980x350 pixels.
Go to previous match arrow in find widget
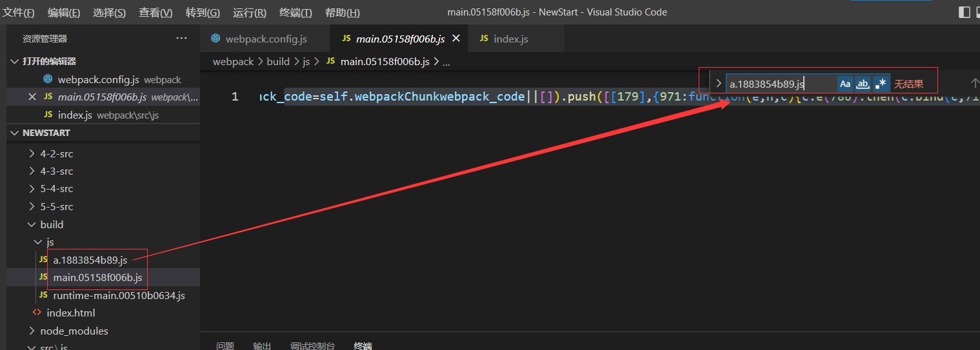pos(974,84)
